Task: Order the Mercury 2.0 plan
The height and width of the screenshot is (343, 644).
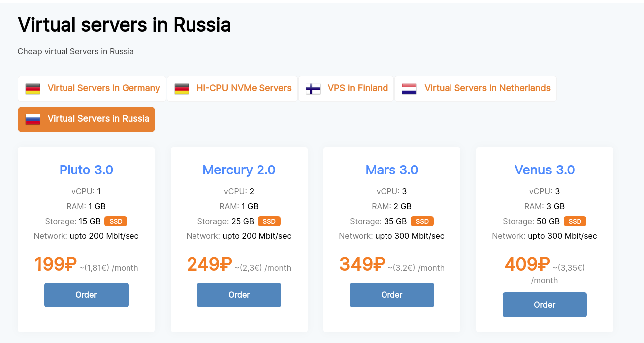Action: pos(239,295)
